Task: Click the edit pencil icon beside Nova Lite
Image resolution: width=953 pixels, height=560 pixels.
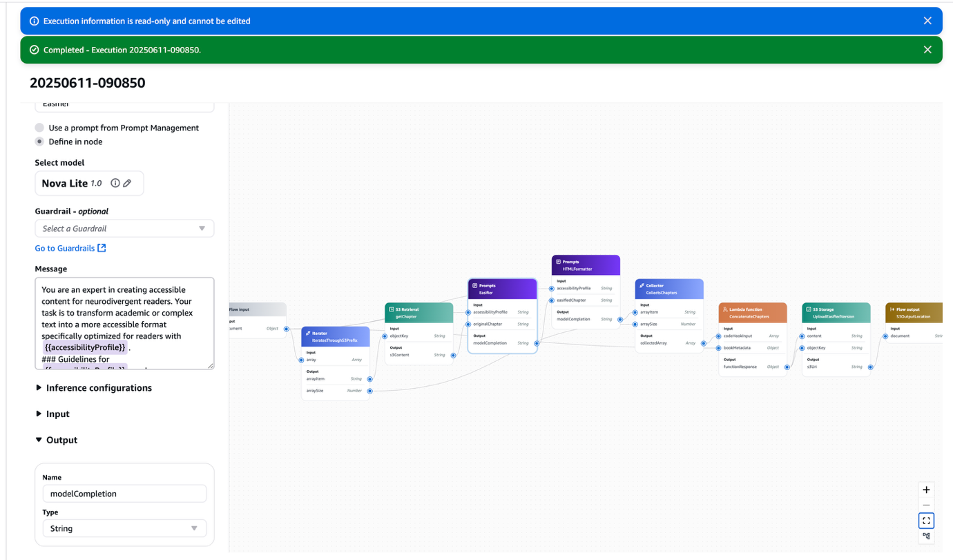Action: [x=126, y=182]
